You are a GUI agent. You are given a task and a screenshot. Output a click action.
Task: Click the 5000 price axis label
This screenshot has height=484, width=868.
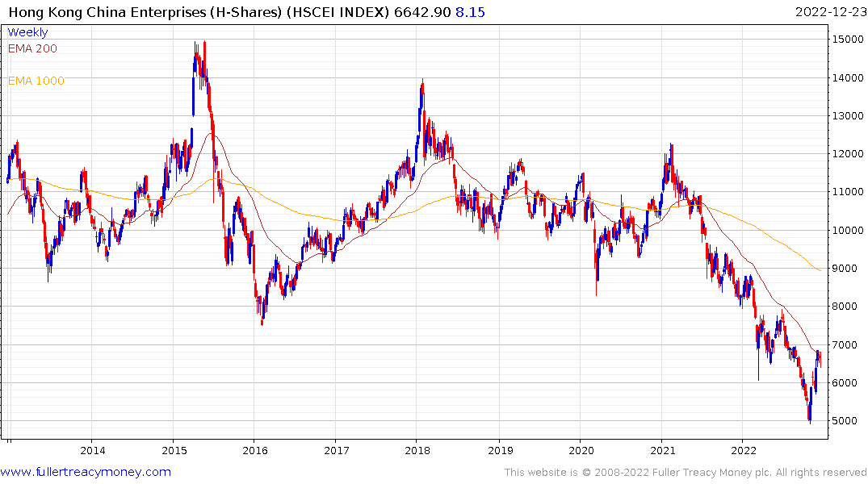[x=845, y=421]
